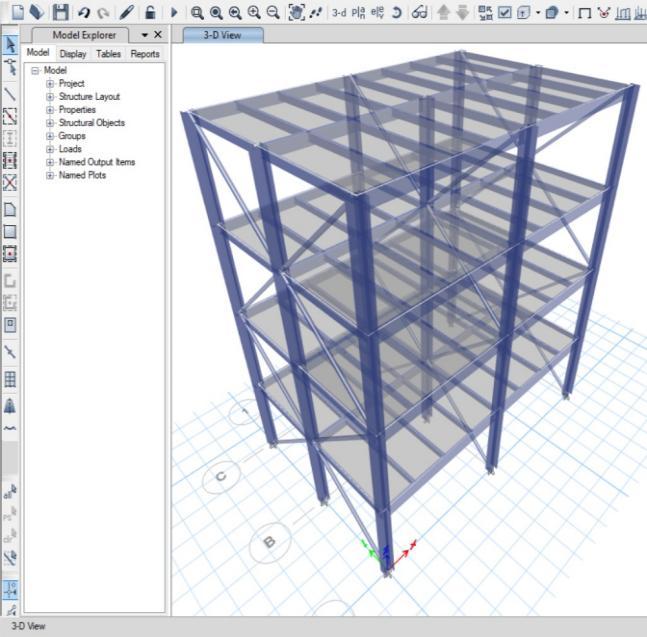The width and height of the screenshot is (647, 637).
Task: Expand Named Output Items node
Action: (50, 163)
